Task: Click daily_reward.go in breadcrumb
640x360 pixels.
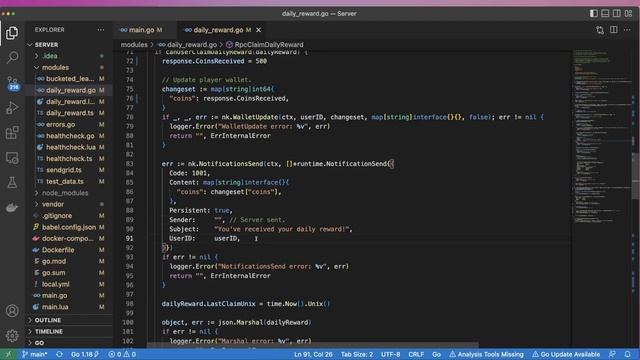Action: pos(188,44)
